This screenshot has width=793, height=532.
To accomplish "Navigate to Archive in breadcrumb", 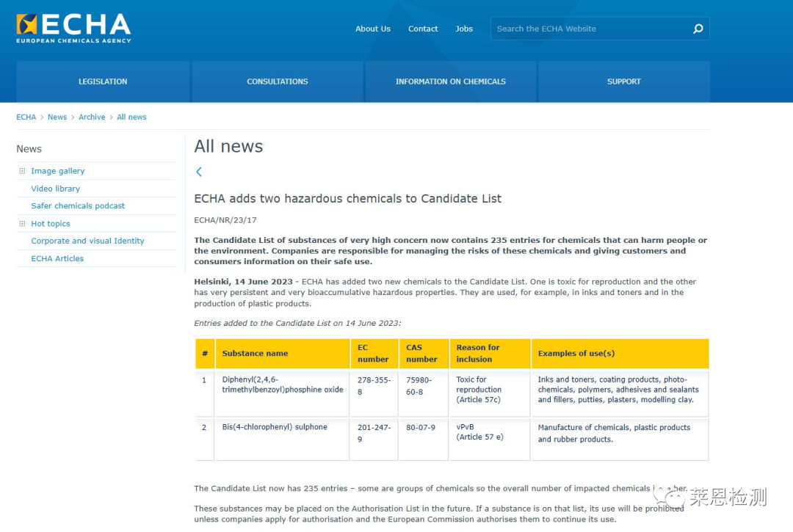I will [x=92, y=117].
